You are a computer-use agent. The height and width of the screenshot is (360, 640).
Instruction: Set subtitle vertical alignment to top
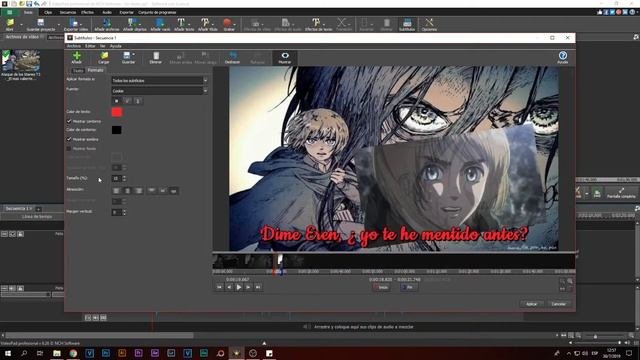point(151,191)
